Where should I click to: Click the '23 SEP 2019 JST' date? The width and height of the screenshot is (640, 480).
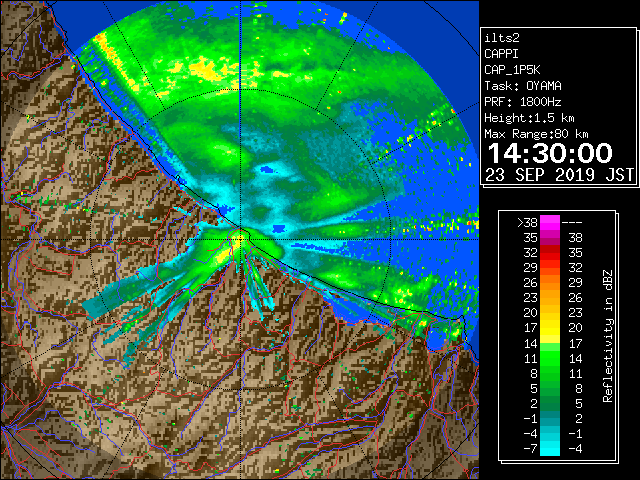click(559, 174)
